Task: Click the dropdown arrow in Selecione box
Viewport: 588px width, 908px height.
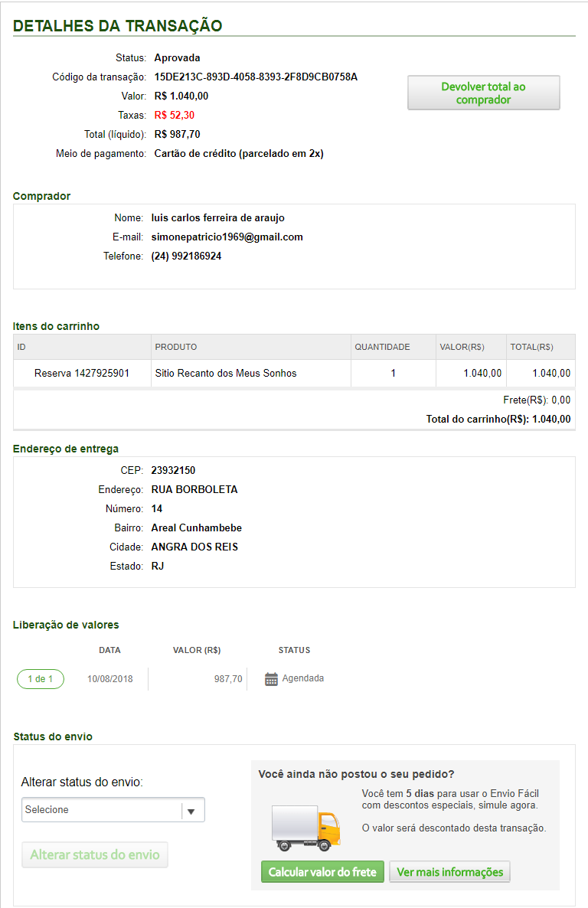Action: 192,811
